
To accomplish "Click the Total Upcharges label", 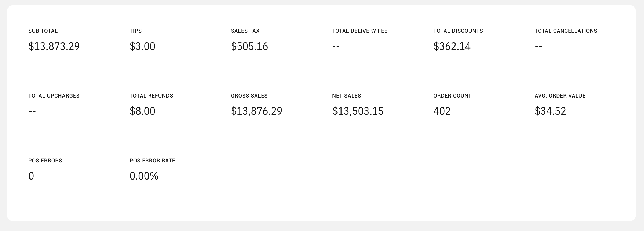I will [54, 96].
